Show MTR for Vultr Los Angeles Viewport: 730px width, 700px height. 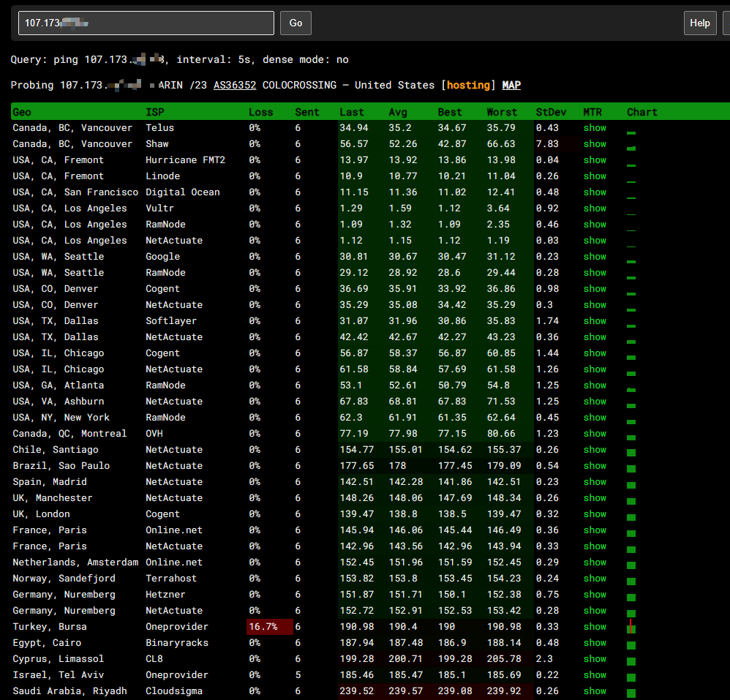(x=595, y=208)
